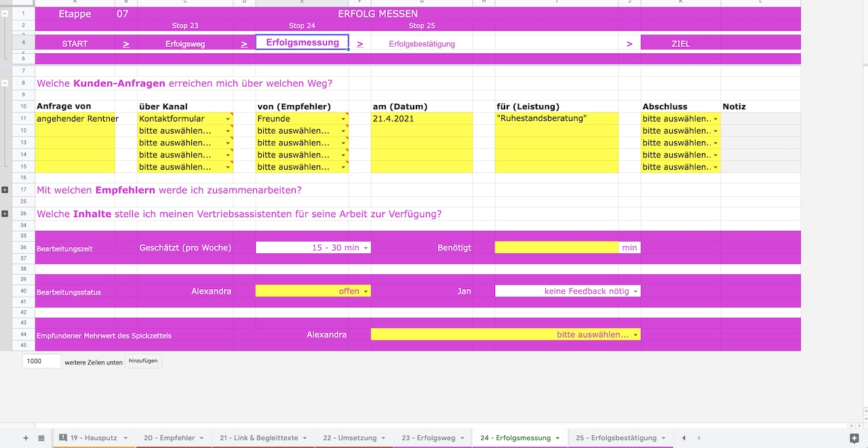
Task: Collapse the row group at row 8
Action: 5,83
